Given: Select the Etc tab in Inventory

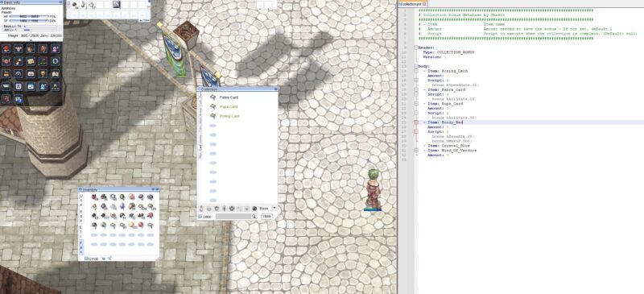Looking at the screenshot, I should [x=81, y=232].
